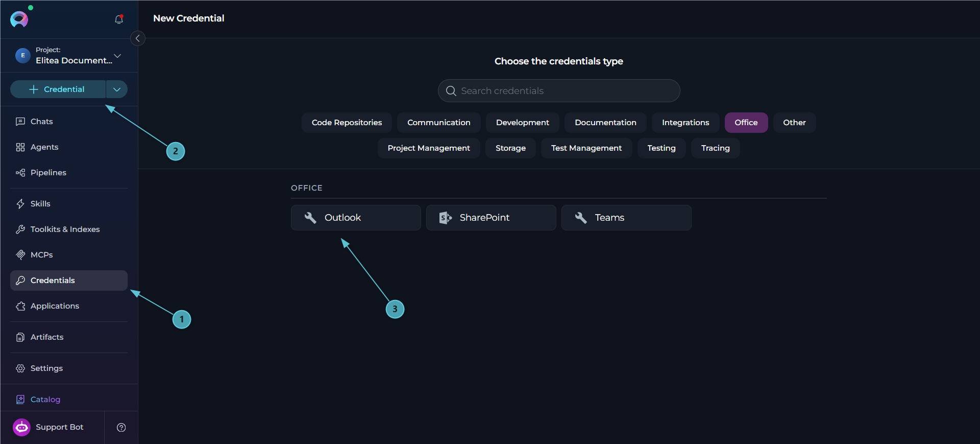Click the Skills lightning icon

point(20,204)
